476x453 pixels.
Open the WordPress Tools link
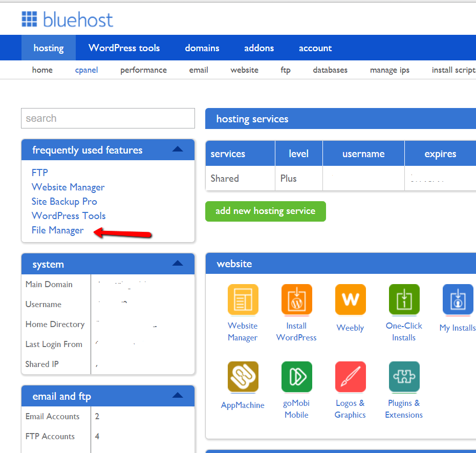(x=69, y=215)
